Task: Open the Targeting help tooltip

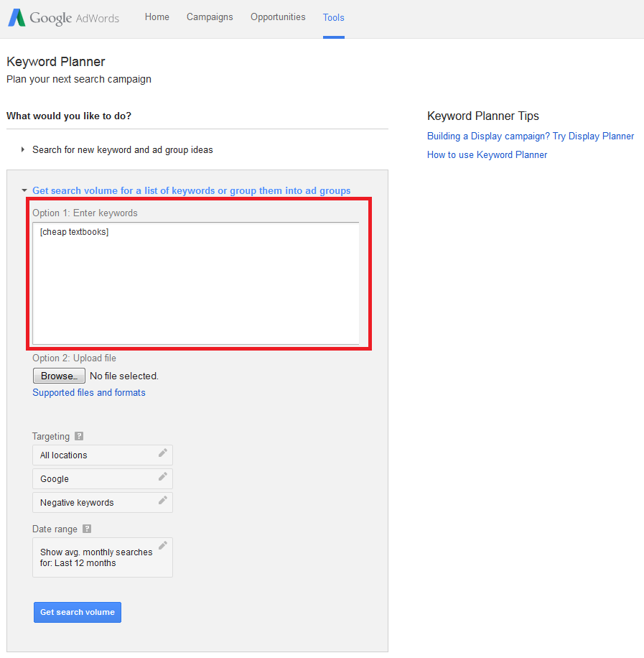Action: click(x=78, y=436)
